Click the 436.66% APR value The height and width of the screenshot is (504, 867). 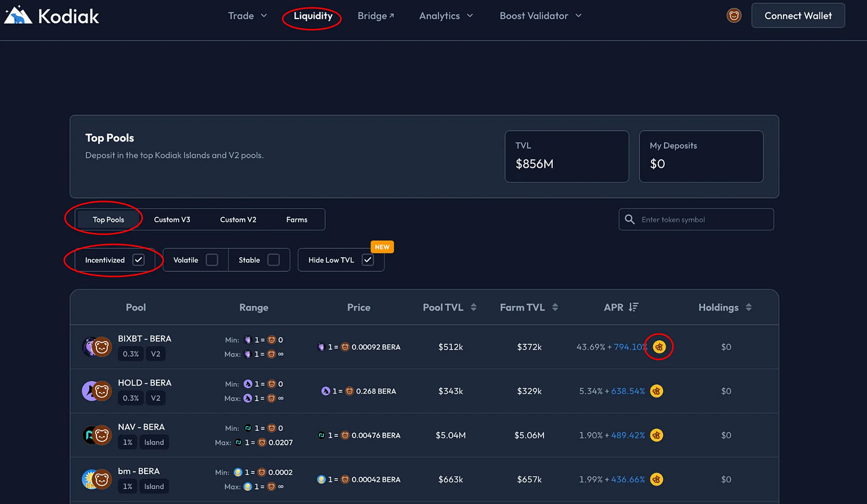(x=628, y=479)
